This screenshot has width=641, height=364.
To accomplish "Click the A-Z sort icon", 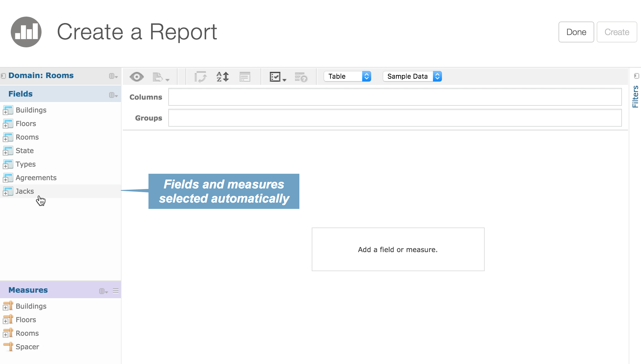I will 222,77.
